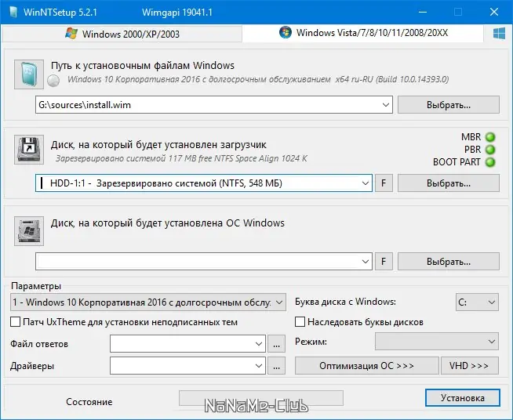Click the F button beside the boot drive

point(384,183)
